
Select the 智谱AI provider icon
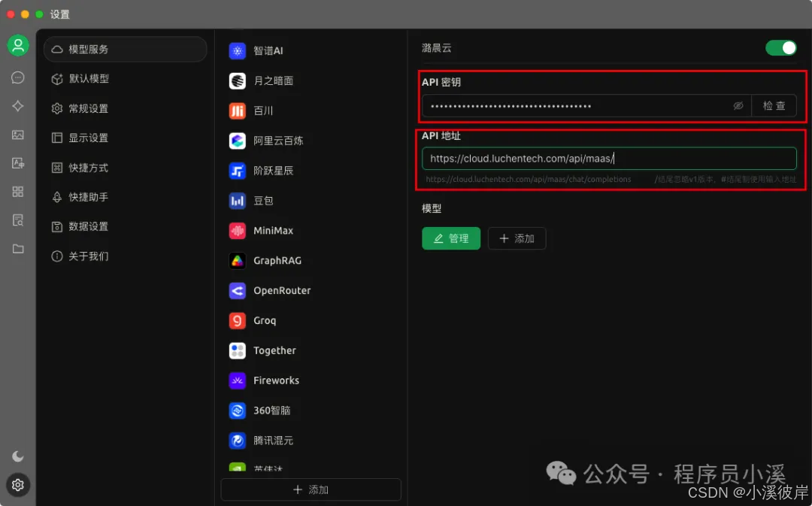click(x=237, y=51)
